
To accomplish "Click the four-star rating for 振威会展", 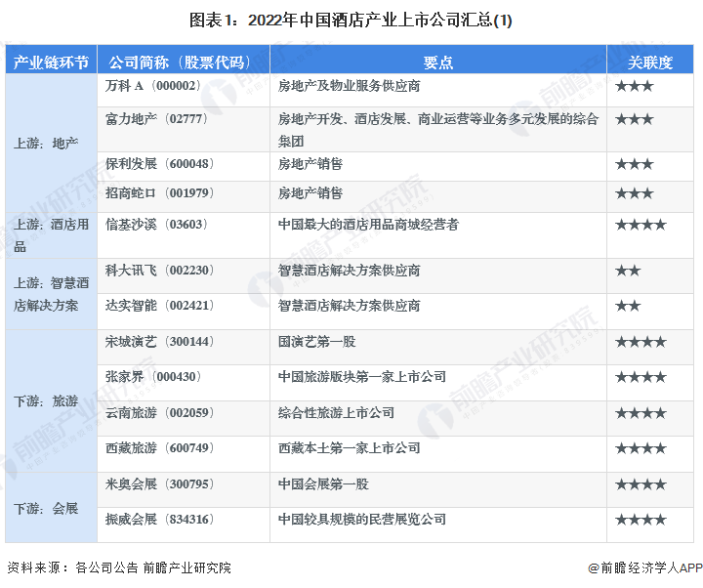I will (641, 520).
